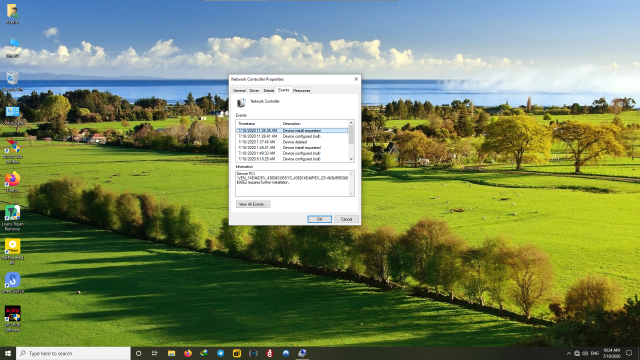Open the red circular app on taskbar
The width and height of the screenshot is (640, 360).
coord(269,353)
